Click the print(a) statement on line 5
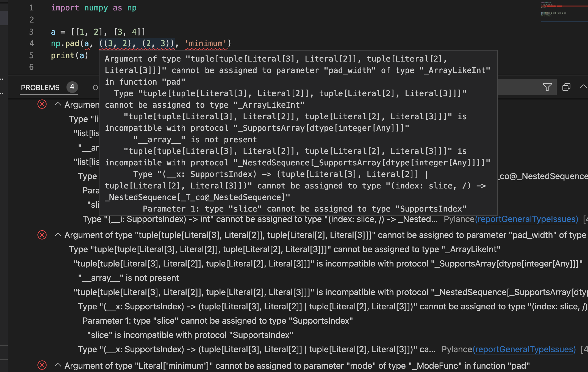Image resolution: width=588 pixels, height=372 pixels. [x=70, y=55]
